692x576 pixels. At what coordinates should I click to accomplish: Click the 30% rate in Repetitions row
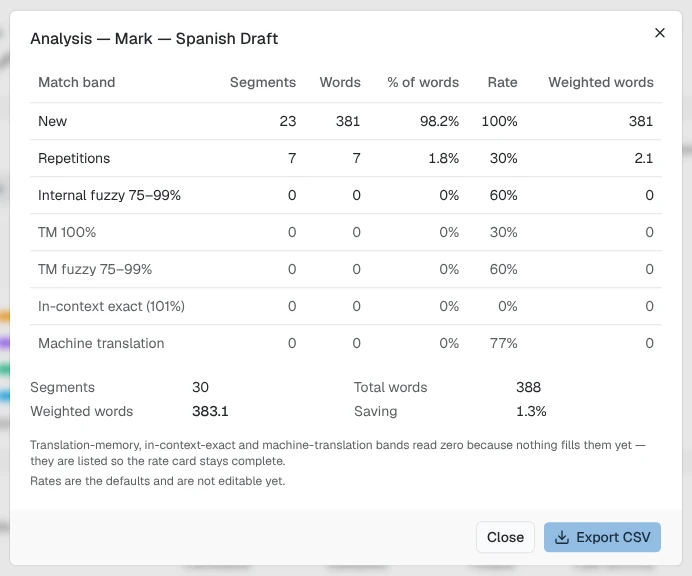coord(504,158)
